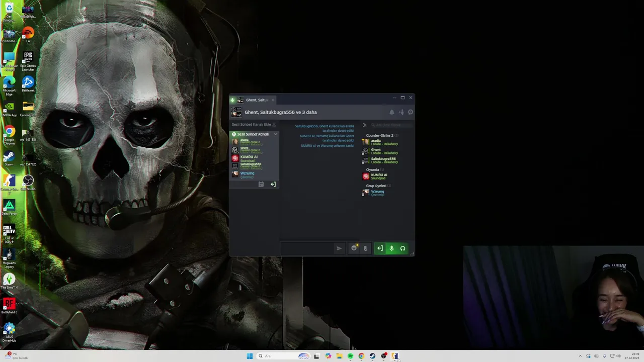The image size is (644, 362).
Task: Leave voice channel via sidebar exit icon
Action: (273, 184)
